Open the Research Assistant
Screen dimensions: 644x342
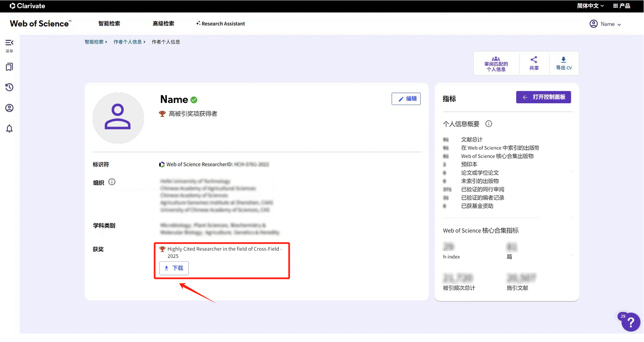tap(220, 23)
